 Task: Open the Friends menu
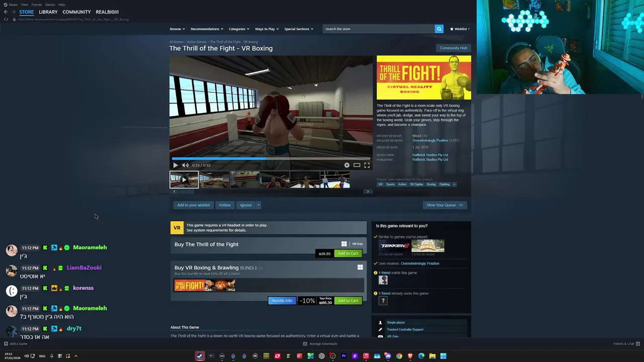tap(36, 5)
